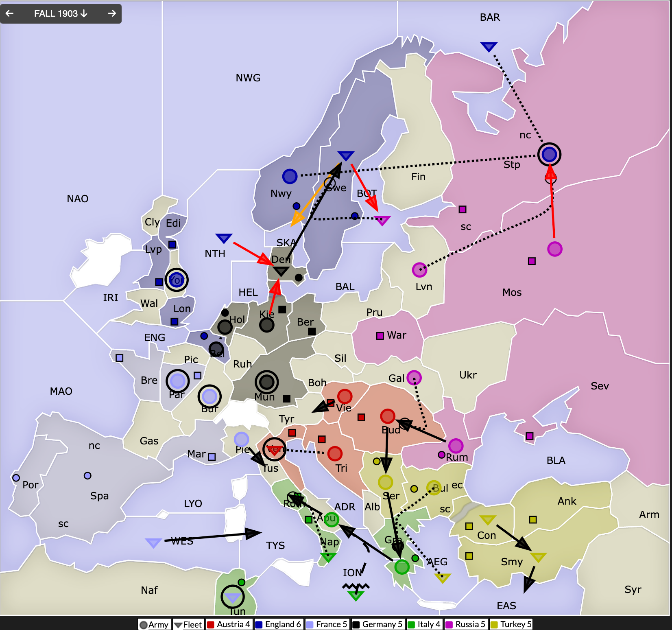Select the English army in St. Petersburg
Image resolution: width=672 pixels, height=630 pixels.
click(x=549, y=155)
